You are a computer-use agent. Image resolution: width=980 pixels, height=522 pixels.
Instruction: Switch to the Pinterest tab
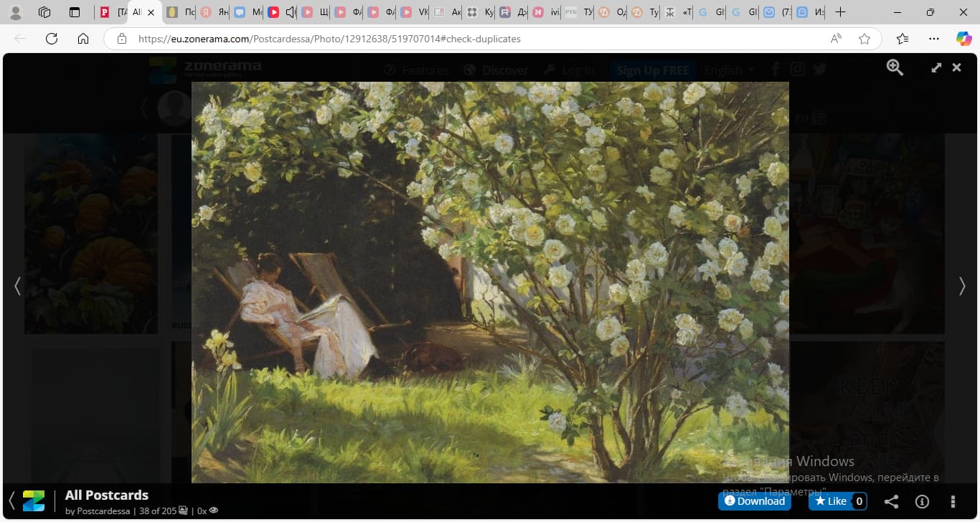pos(112,12)
